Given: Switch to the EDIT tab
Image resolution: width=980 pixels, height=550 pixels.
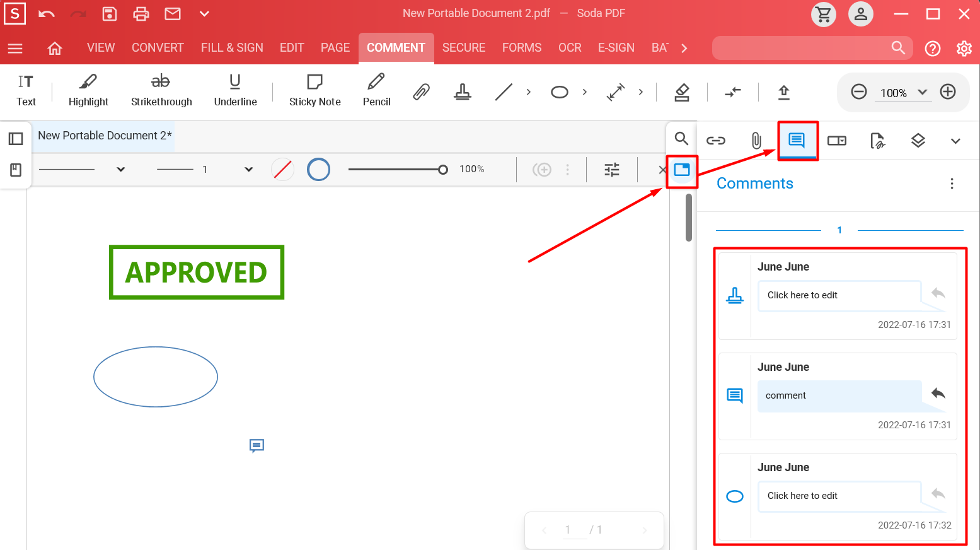Looking at the screenshot, I should pyautogui.click(x=292, y=48).
